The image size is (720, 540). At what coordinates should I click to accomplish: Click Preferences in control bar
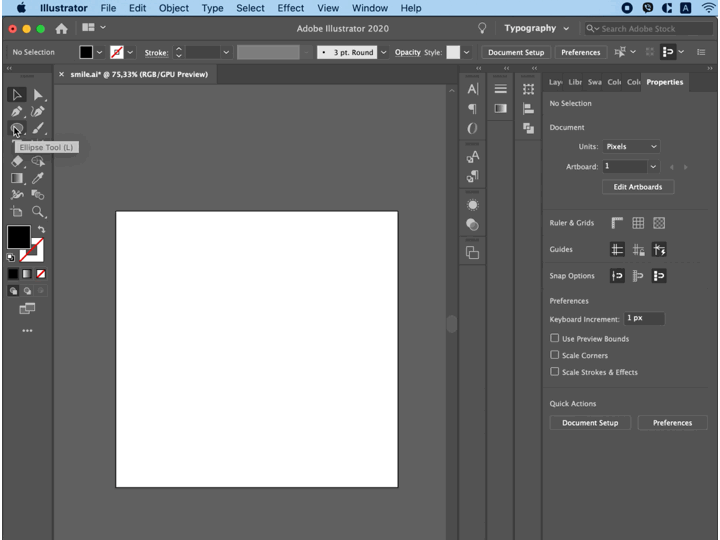click(x=580, y=52)
